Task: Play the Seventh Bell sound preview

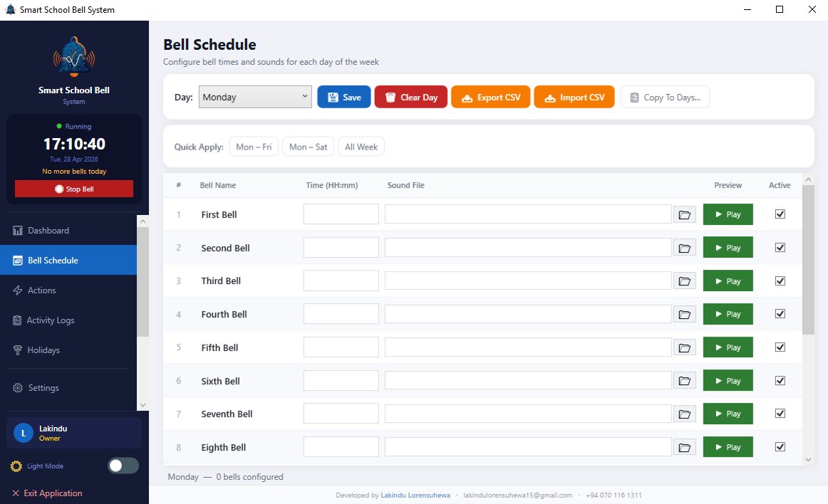Action: (x=728, y=414)
